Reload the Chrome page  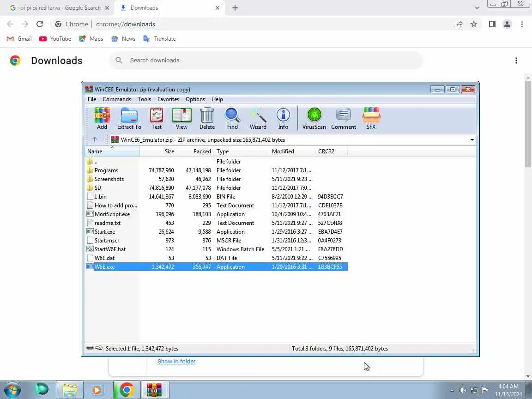[x=40, y=24]
